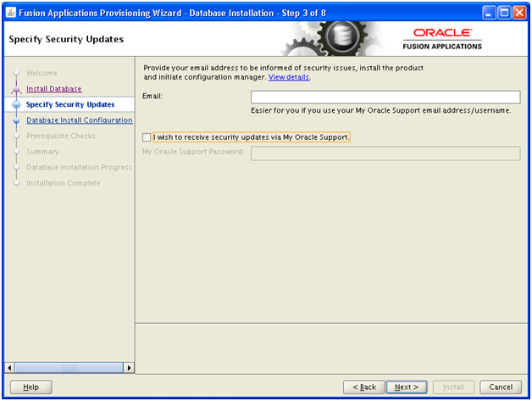
Task: Click the Summary step text
Action: tap(42, 152)
